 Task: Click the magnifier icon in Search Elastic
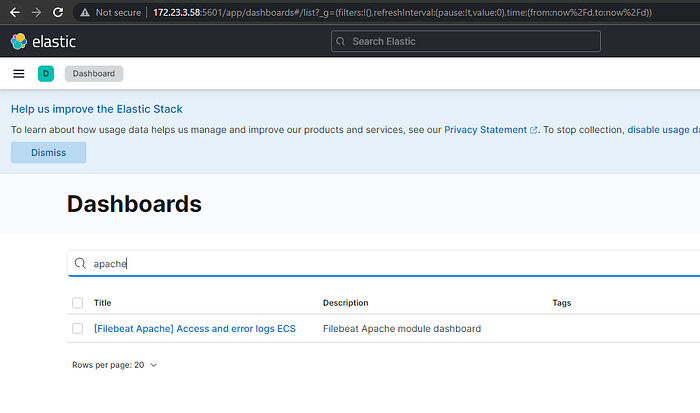pyautogui.click(x=341, y=41)
